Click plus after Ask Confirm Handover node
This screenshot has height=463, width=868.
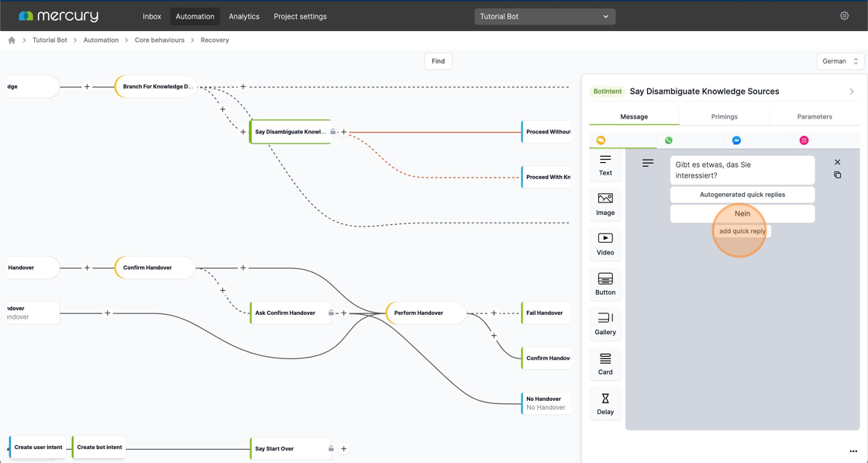click(x=344, y=313)
